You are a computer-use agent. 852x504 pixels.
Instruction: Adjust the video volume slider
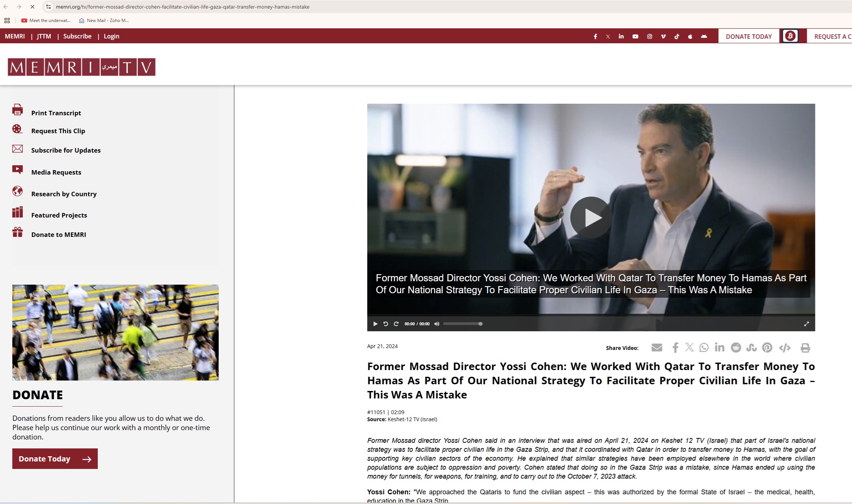coord(463,324)
